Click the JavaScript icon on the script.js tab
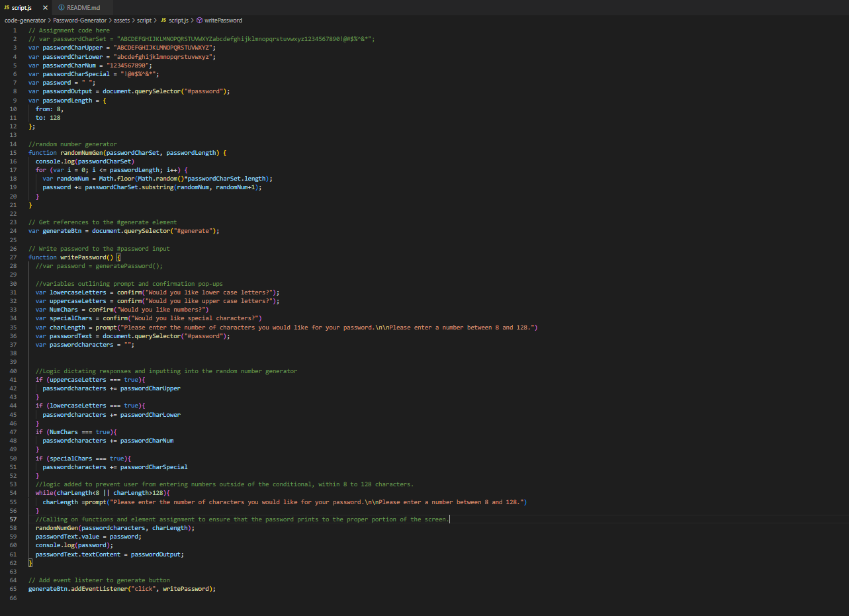The image size is (849, 616). (x=7, y=7)
